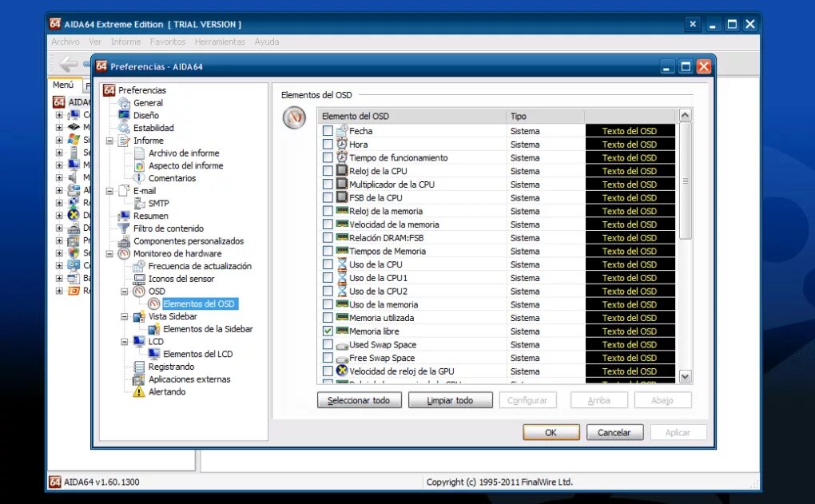Select the Menú tab in main window

63,85
